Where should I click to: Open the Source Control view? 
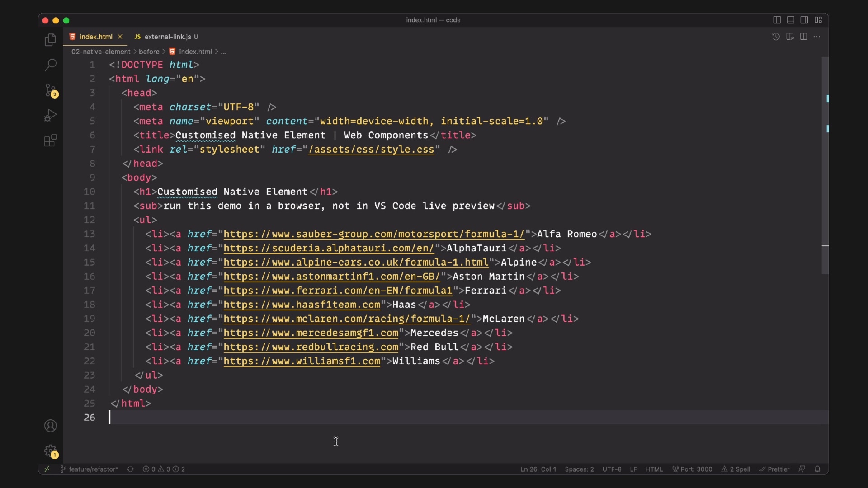tap(50, 90)
